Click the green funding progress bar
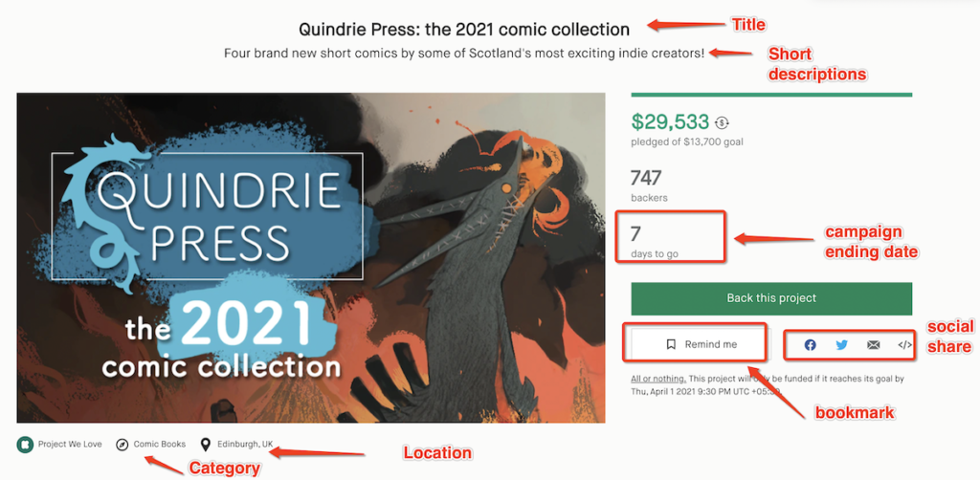The height and width of the screenshot is (480, 980). [771, 95]
